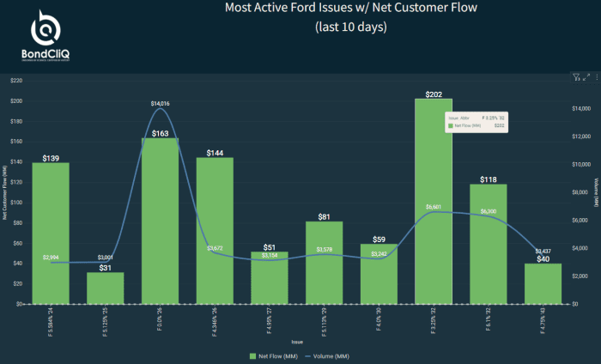
Task: Select the $51 bar for F 4.95% '27
Action: (x=270, y=278)
